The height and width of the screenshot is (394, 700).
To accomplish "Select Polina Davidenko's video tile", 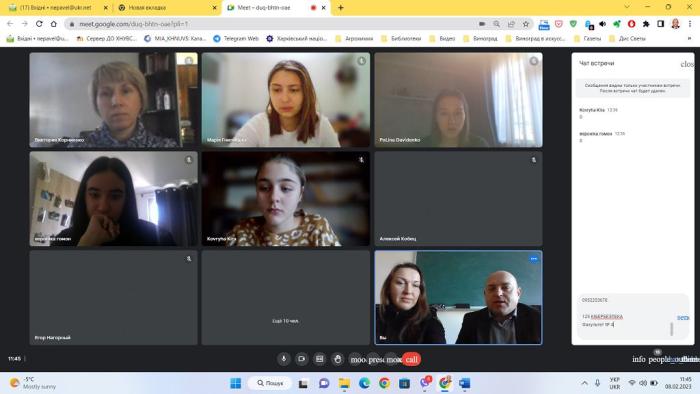I will point(458,100).
